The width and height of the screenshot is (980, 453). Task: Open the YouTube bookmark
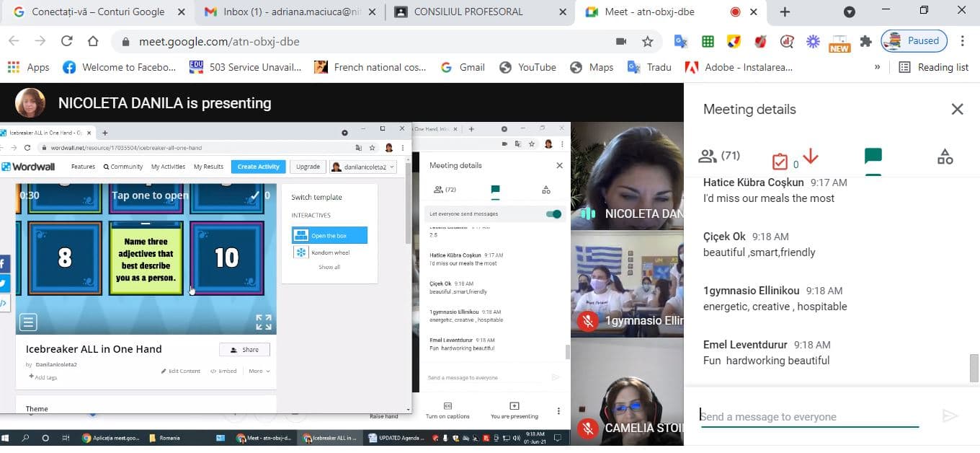527,67
